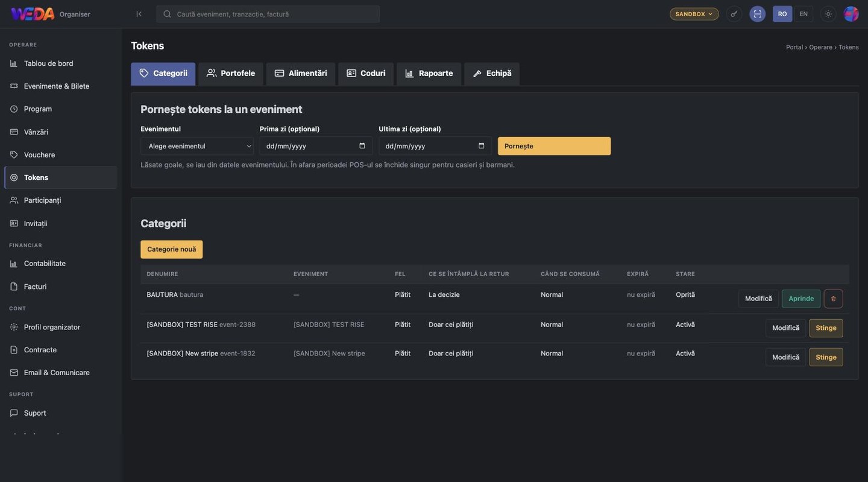The width and height of the screenshot is (868, 482).
Task: Delete the BAUTURA category with trash icon
Action: point(834,299)
